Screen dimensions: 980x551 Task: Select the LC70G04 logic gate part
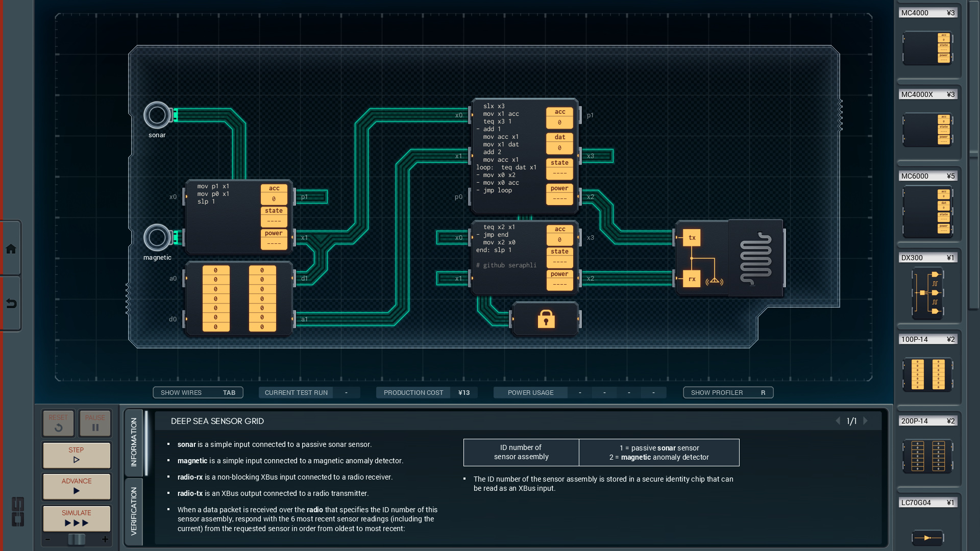[927, 537]
